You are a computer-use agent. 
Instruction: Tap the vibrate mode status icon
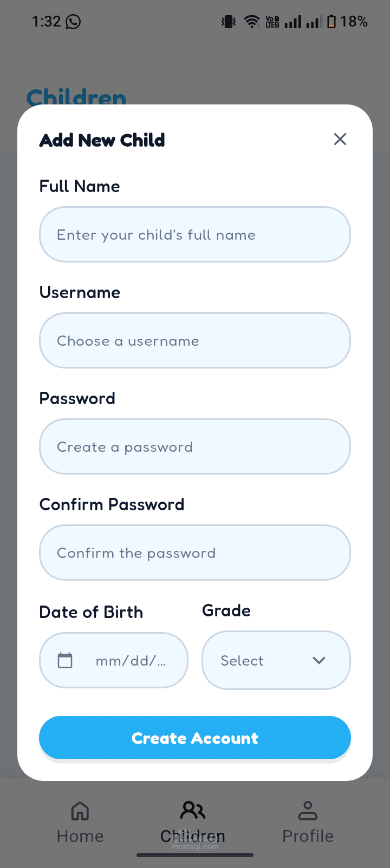click(229, 22)
